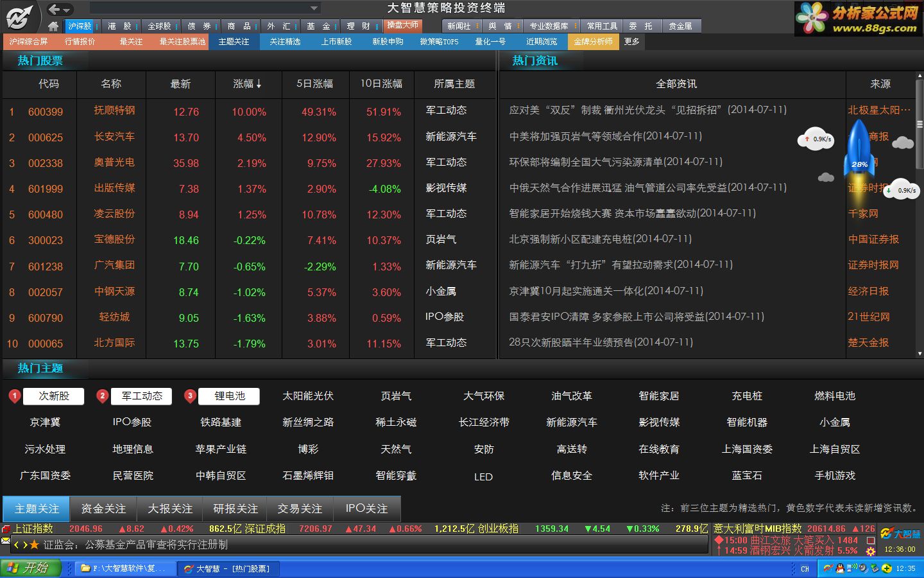Switch to the 最关注股票池 tab
The width and height of the screenshot is (924, 578).
(182, 41)
